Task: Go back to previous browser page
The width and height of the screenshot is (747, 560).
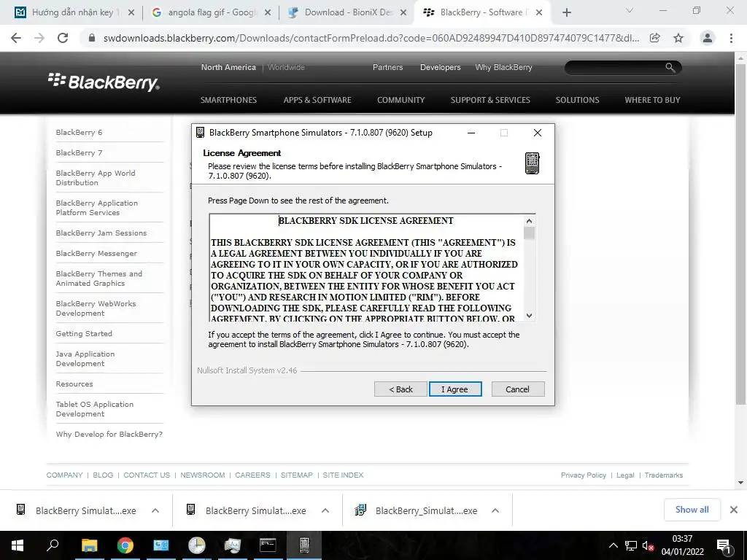Action: coord(16,38)
